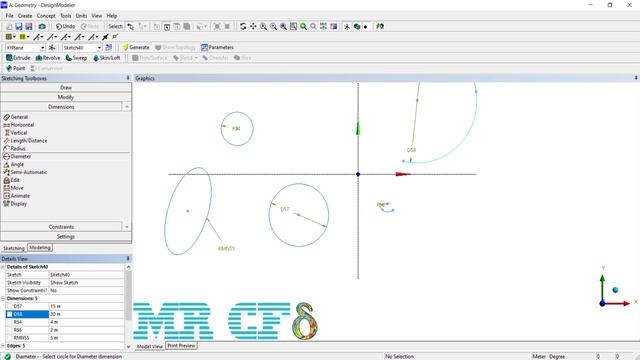Select the Diameter dimension tool
Image resolution: width=640 pixels, height=360 pixels.
pos(17,156)
